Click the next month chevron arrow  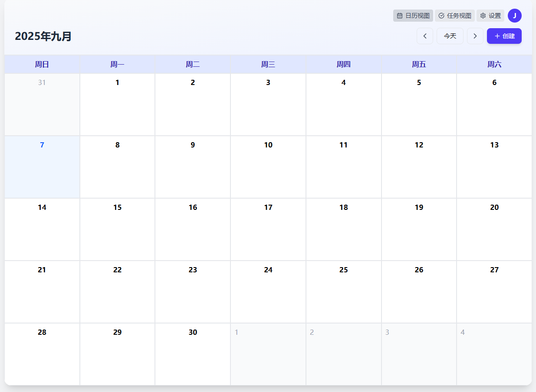click(475, 36)
